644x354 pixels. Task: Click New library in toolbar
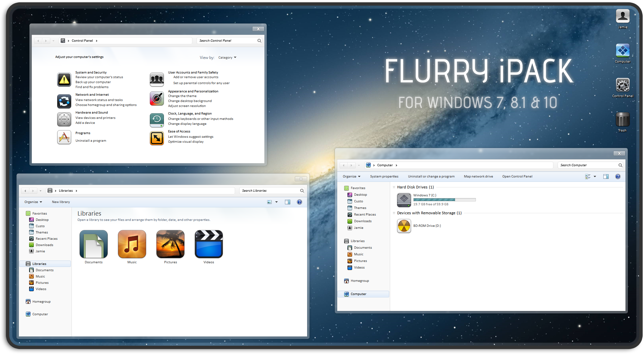[61, 202]
